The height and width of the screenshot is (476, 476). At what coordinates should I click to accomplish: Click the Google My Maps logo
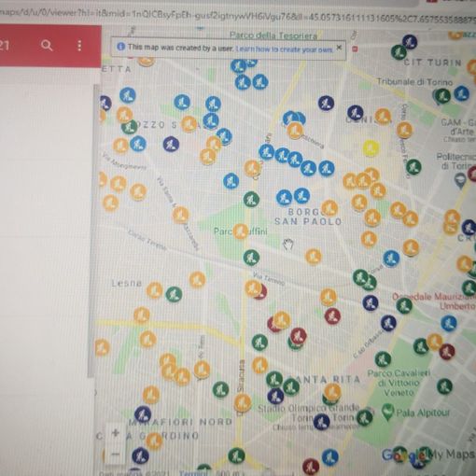(428, 455)
